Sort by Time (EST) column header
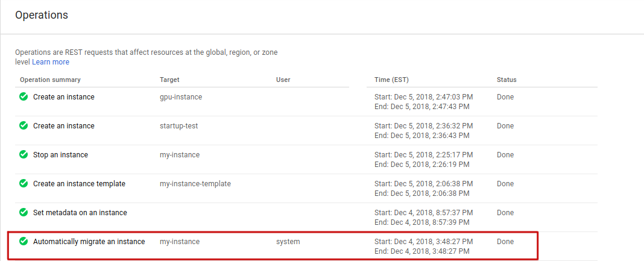Viewport: 644px width, 261px height. tap(391, 80)
